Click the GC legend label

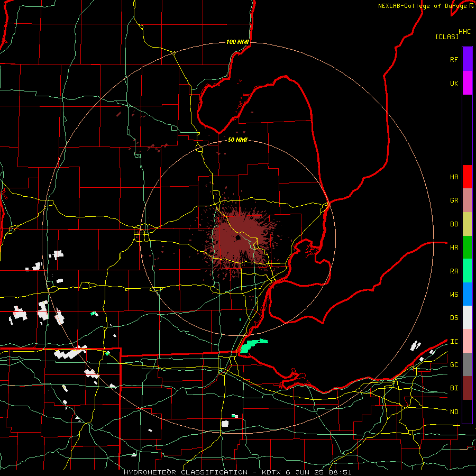coord(454,364)
